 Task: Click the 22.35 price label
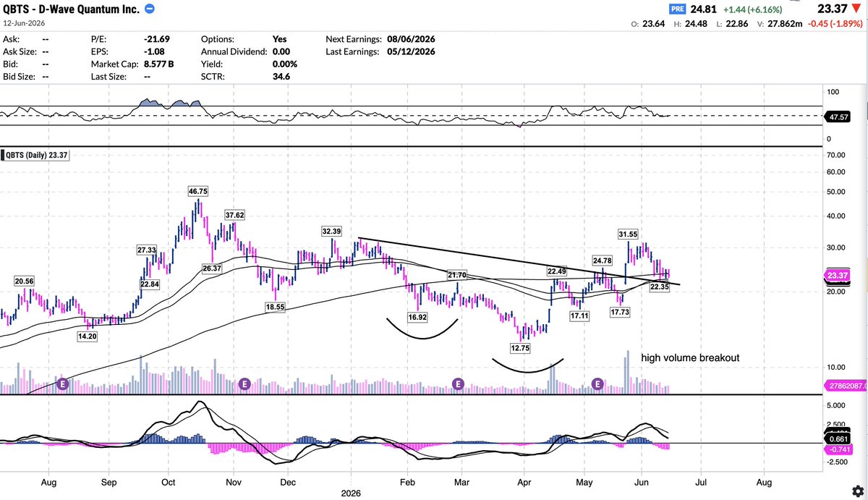point(659,287)
